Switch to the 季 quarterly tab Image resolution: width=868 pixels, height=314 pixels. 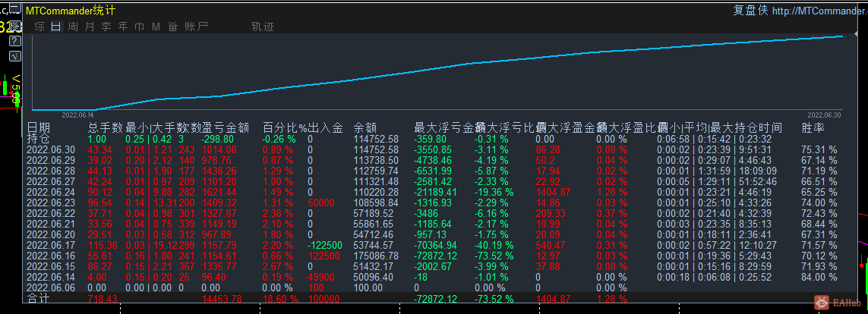(106, 27)
